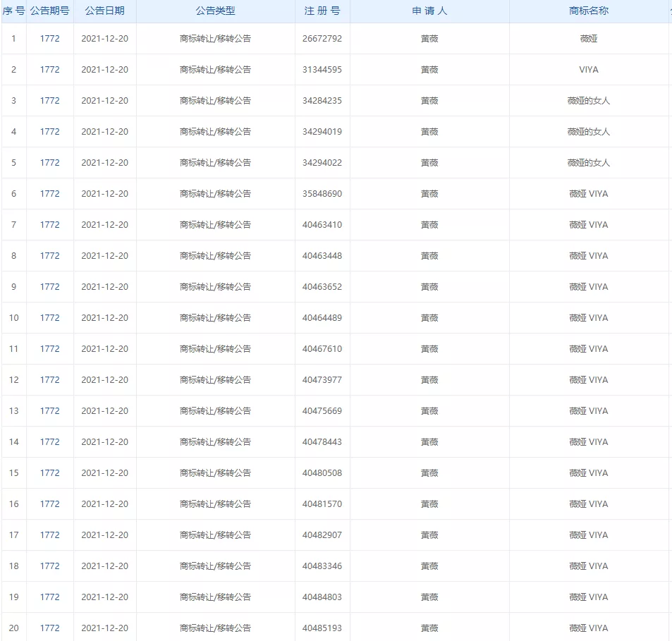Select registration number 40464489
The width and height of the screenshot is (672, 641).
[322, 318]
